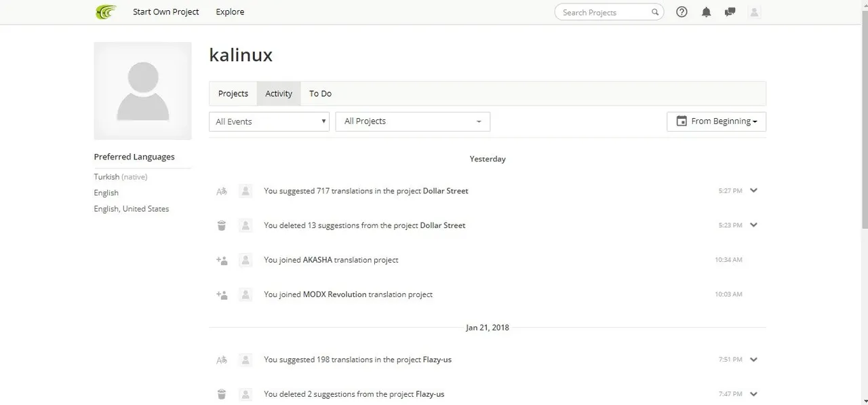Viewport: 868px width, 405px height.
Task: Select the Activity tab
Action: [x=279, y=94]
